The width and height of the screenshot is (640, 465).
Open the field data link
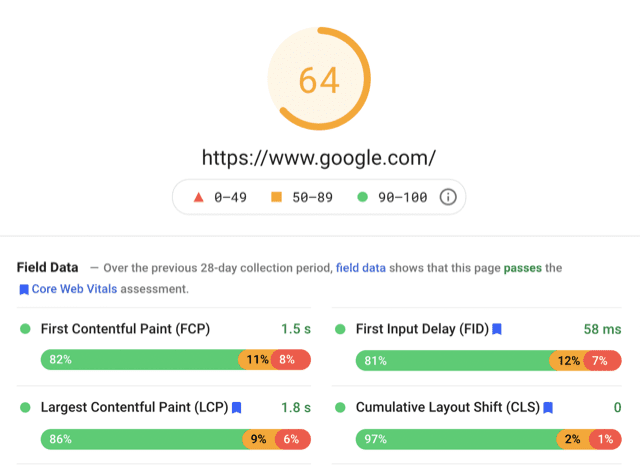click(x=361, y=268)
